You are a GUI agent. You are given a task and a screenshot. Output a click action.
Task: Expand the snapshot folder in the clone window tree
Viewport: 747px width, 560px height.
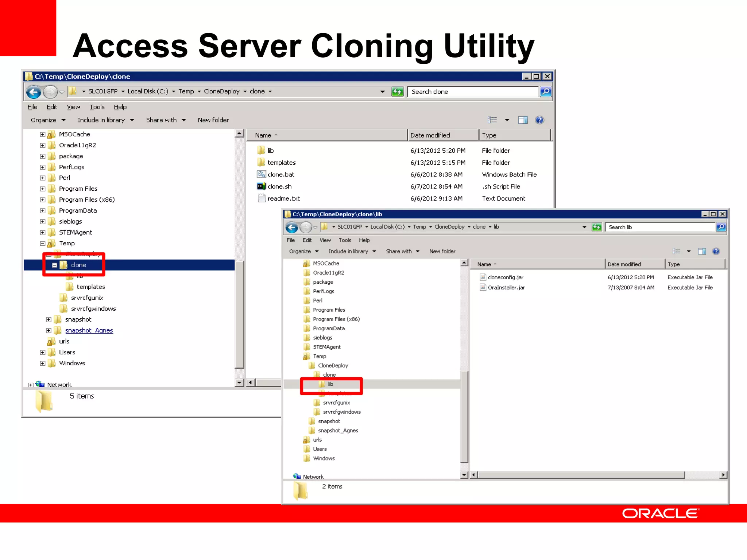(49, 320)
